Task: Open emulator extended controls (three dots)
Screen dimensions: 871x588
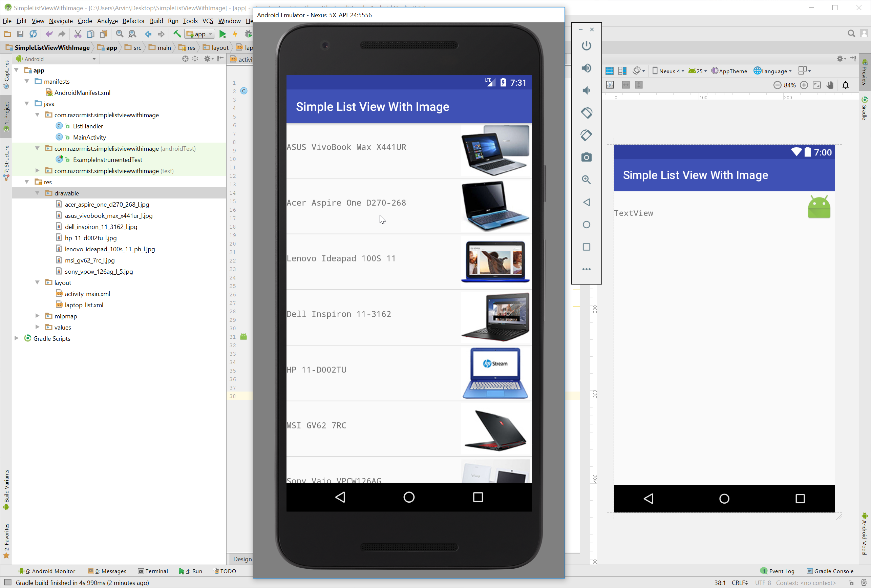Action: coord(586,269)
